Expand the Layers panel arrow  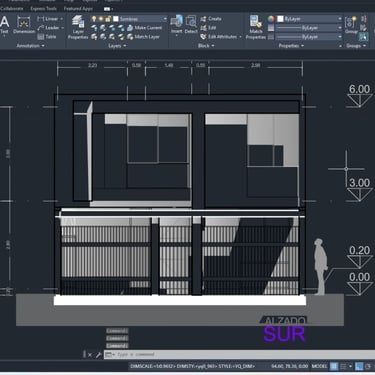pos(125,46)
